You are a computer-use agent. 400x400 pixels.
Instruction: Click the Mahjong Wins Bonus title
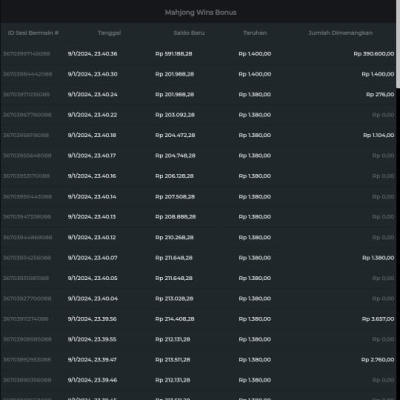(201, 12)
